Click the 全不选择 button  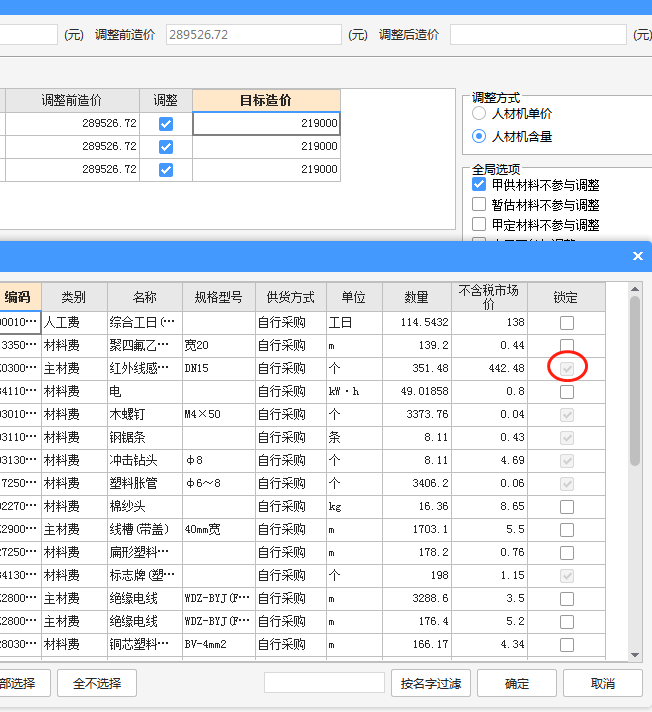click(97, 683)
